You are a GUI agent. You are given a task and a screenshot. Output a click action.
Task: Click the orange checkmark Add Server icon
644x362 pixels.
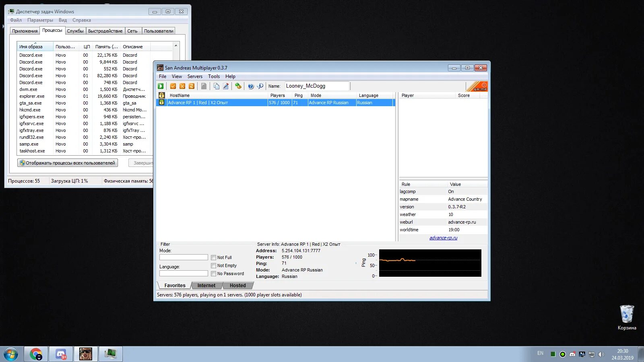(x=173, y=86)
